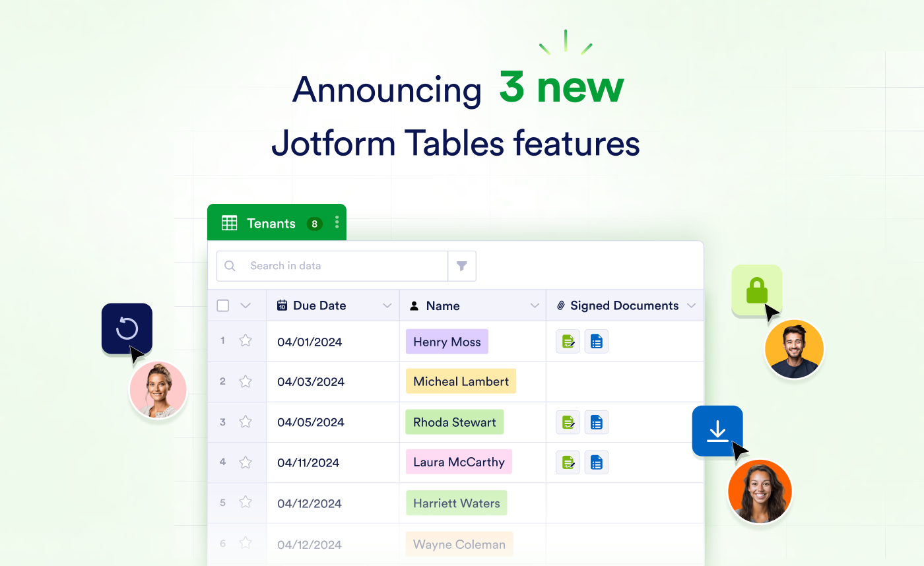This screenshot has height=566, width=924.
Task: Click the green lock icon
Action: pos(756,290)
